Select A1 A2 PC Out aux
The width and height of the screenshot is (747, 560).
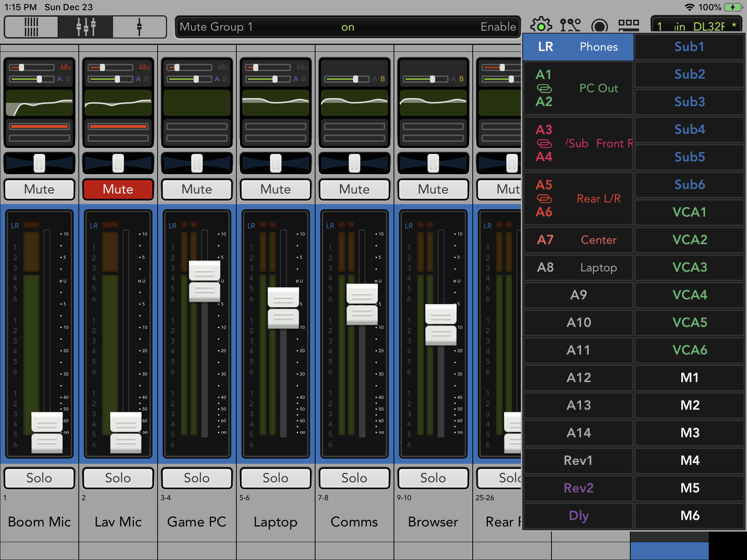pyautogui.click(x=578, y=88)
